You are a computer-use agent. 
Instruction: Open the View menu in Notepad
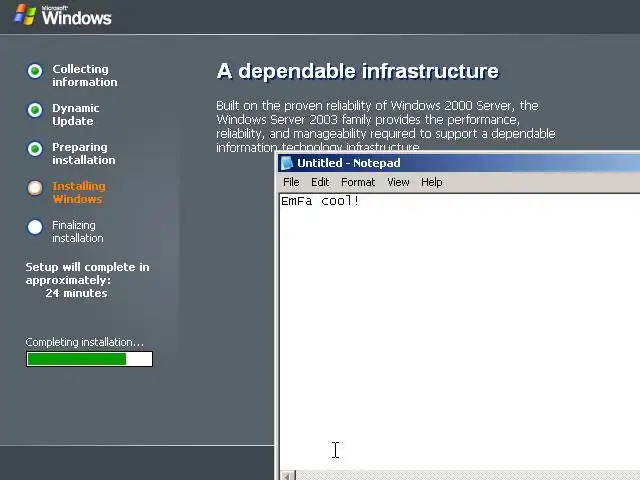click(x=398, y=182)
